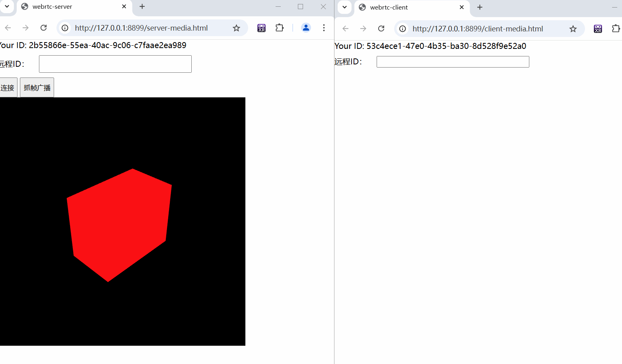The height and width of the screenshot is (364, 622).
Task: Maximize the webrtc-server window
Action: pos(300,7)
